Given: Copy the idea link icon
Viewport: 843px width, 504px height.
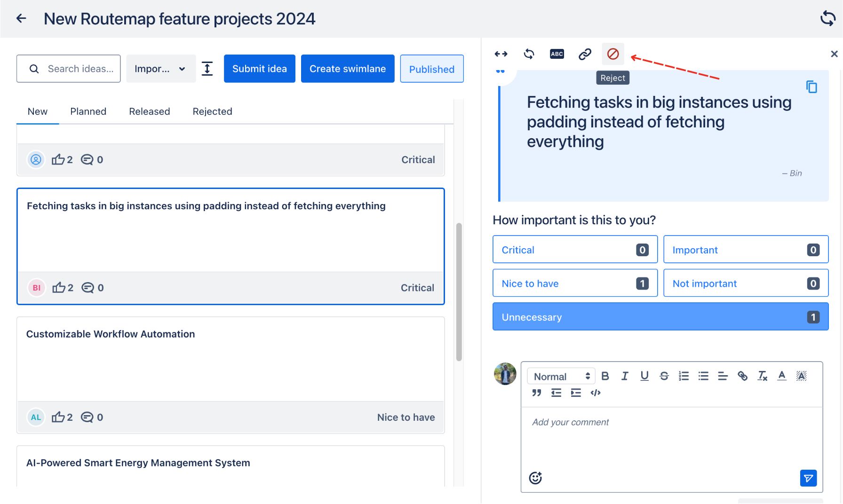Looking at the screenshot, I should (x=585, y=54).
